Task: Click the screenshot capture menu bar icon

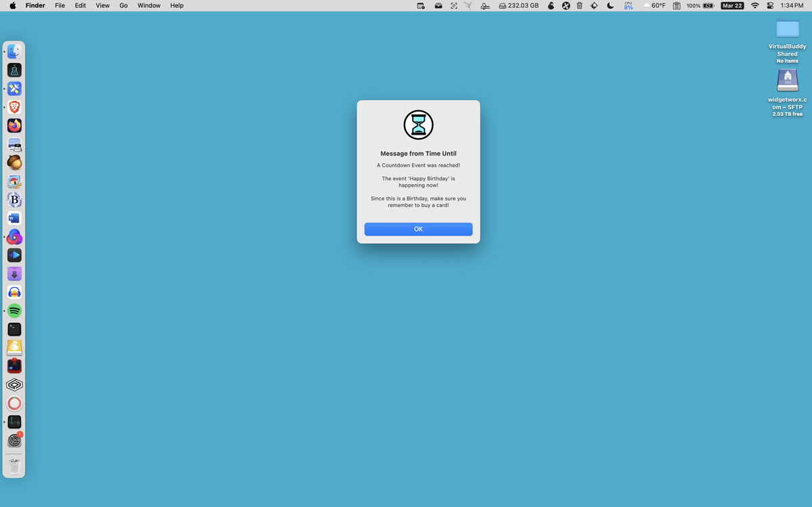Action: tap(453, 5)
